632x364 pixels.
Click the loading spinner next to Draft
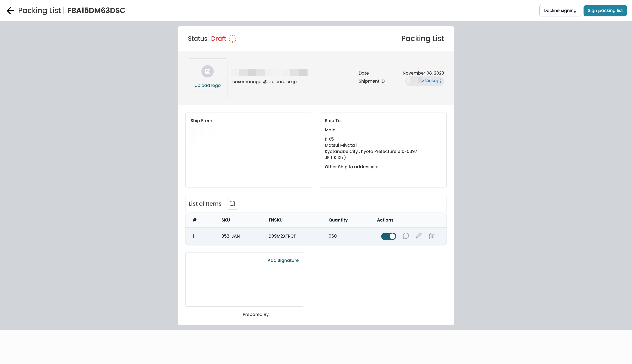233,39
